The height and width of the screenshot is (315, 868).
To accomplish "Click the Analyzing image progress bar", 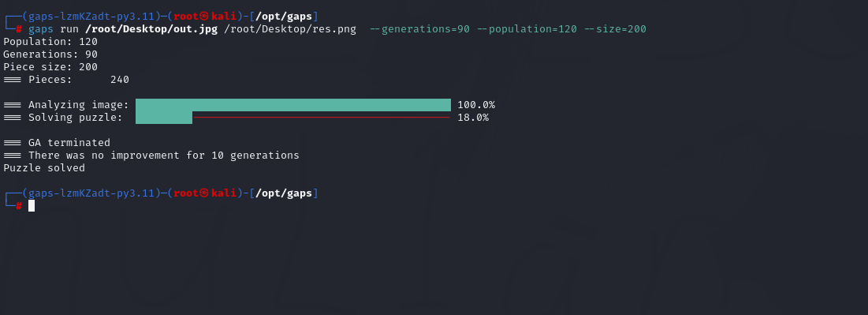I will pyautogui.click(x=293, y=105).
